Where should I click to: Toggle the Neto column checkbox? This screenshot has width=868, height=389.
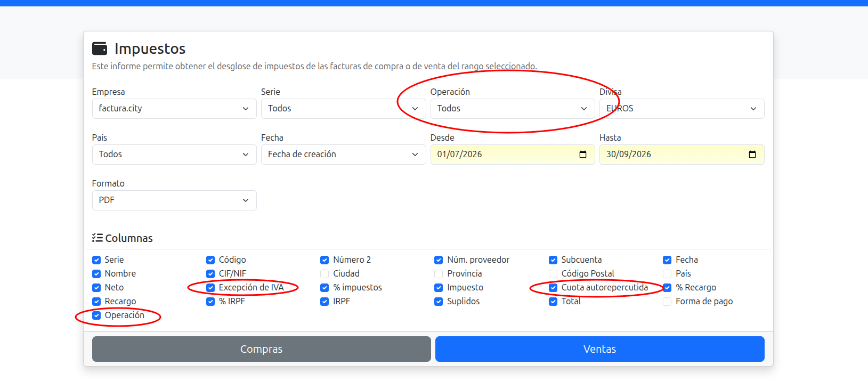pos(96,288)
